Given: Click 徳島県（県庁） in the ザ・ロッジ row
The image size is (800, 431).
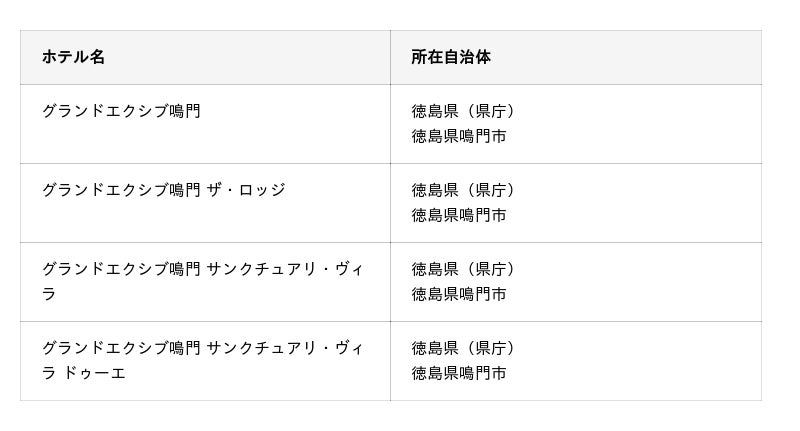Looking at the screenshot, I should (463, 190).
